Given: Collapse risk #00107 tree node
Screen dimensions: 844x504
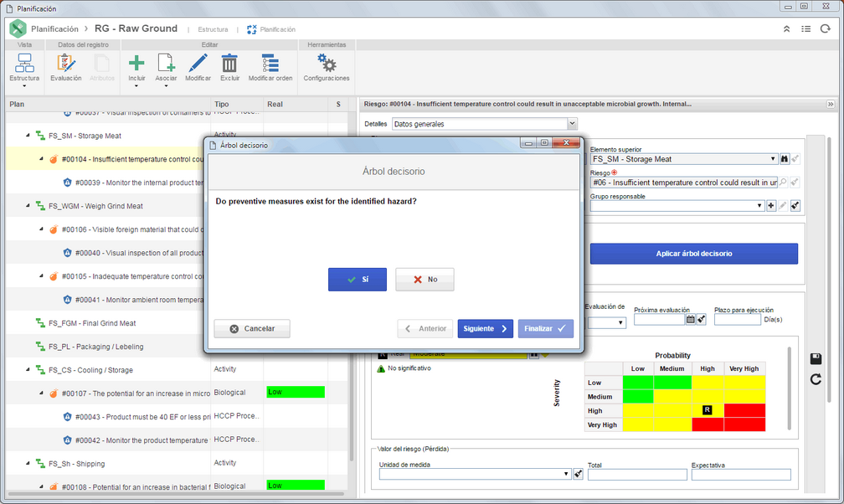Looking at the screenshot, I should click(x=42, y=393).
